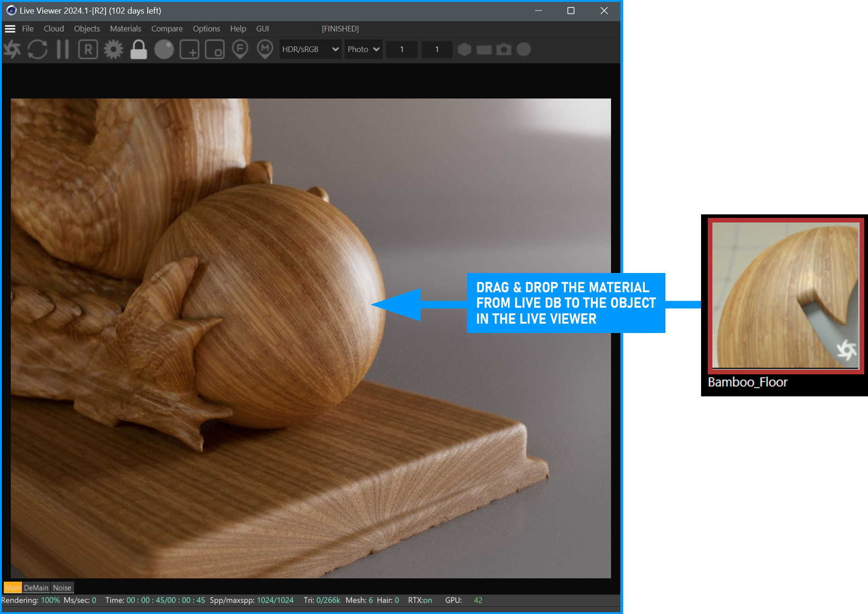Restart the render with the refresh icon
The height and width of the screenshot is (614, 868).
click(38, 49)
